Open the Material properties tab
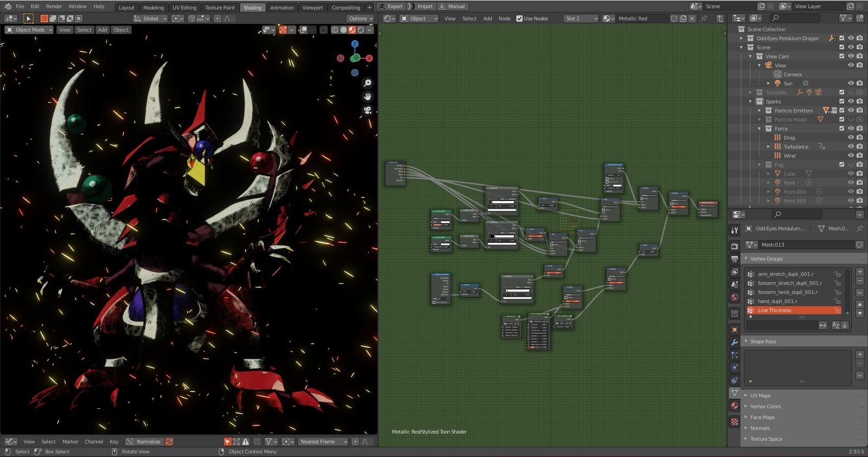 [x=735, y=405]
